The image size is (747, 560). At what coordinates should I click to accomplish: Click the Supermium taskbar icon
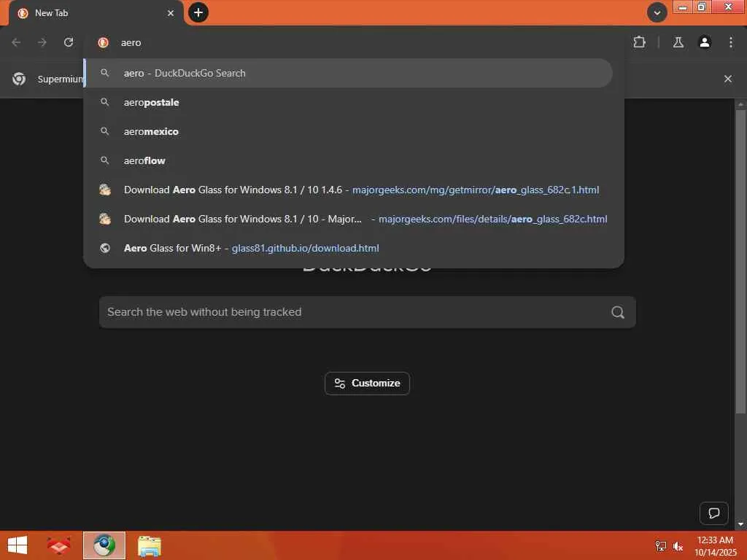tap(104, 545)
